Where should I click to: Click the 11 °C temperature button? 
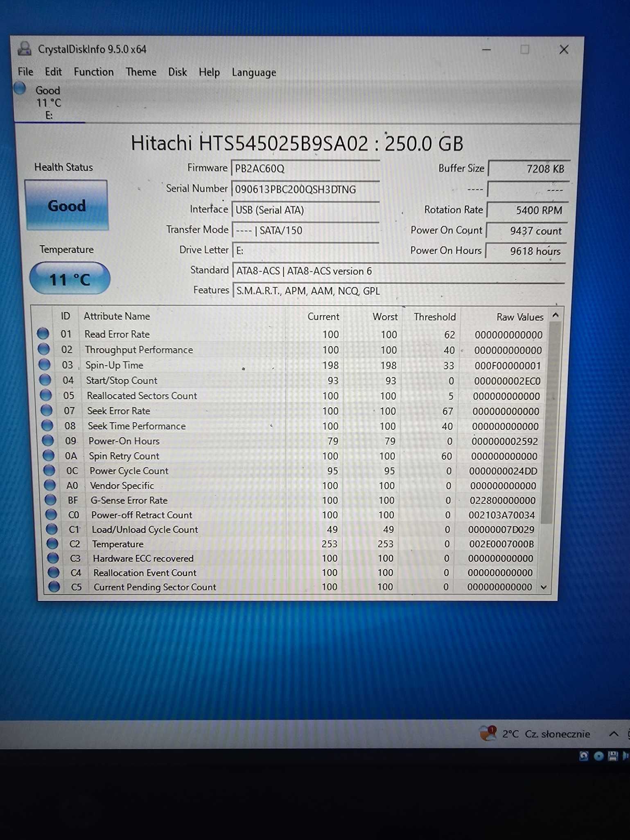pyautogui.click(x=70, y=279)
